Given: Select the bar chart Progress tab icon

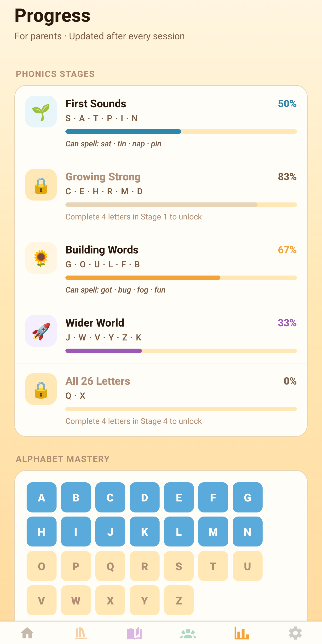Looking at the screenshot, I should [x=241, y=633].
